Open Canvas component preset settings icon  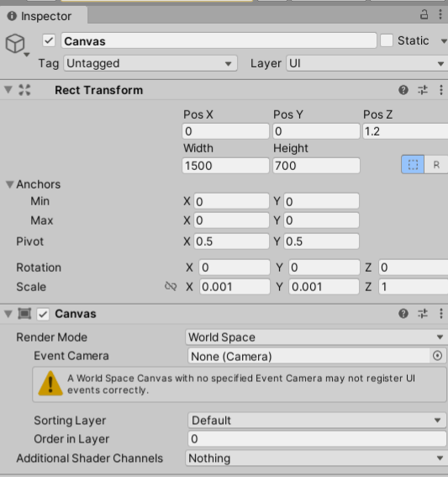point(423,314)
